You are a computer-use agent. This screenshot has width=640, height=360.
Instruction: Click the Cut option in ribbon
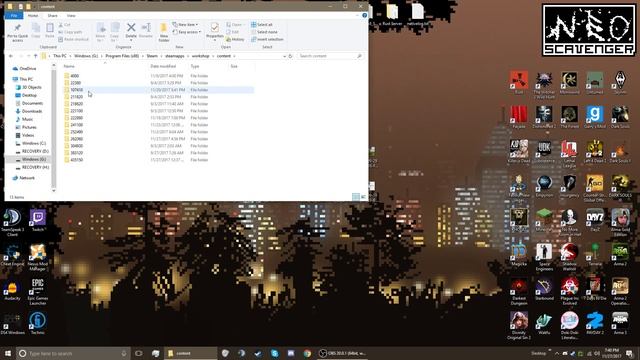[64, 24]
